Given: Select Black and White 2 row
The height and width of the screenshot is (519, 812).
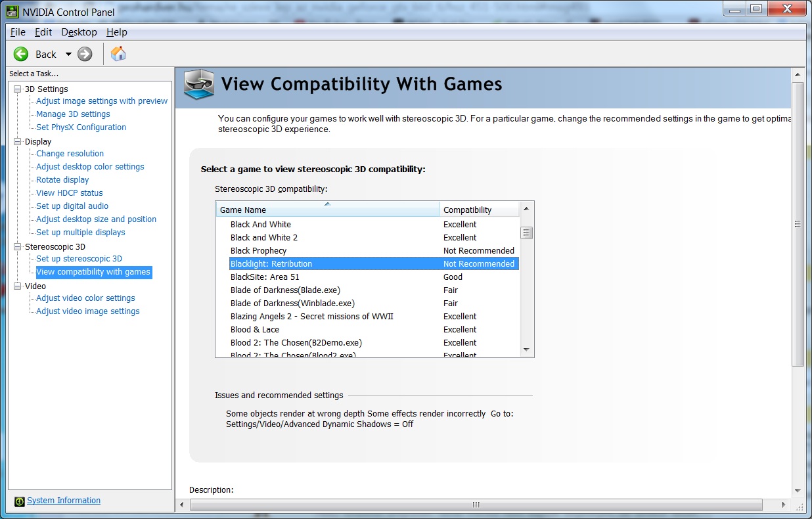Looking at the screenshot, I should (367, 238).
